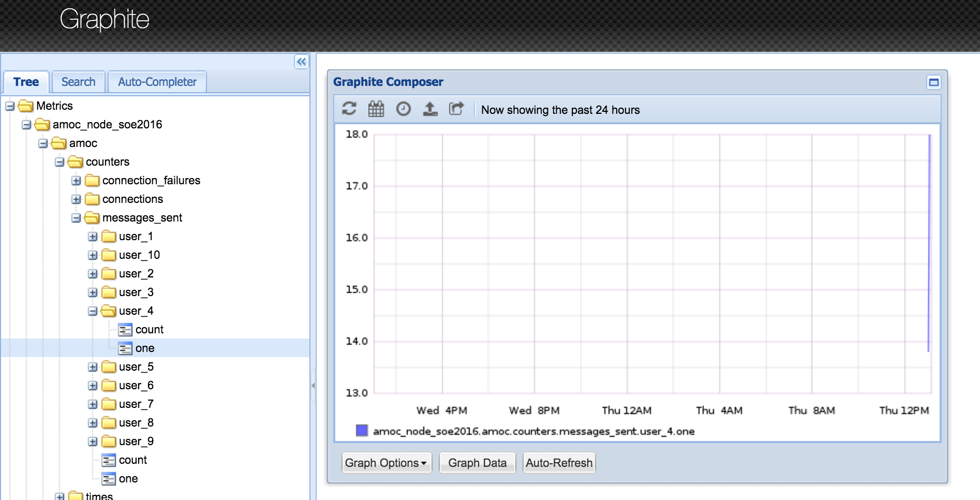Click the count metric icon under user_4
The image size is (980, 500).
125,330
